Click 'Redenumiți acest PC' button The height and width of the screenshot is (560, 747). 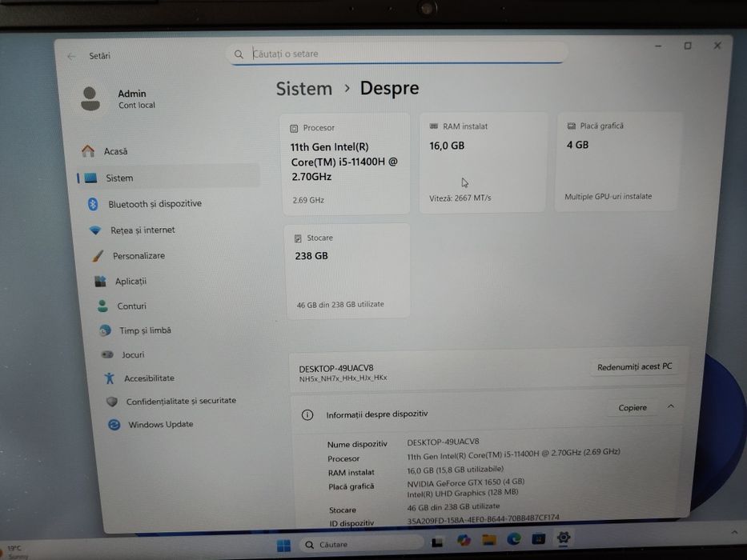(x=634, y=366)
